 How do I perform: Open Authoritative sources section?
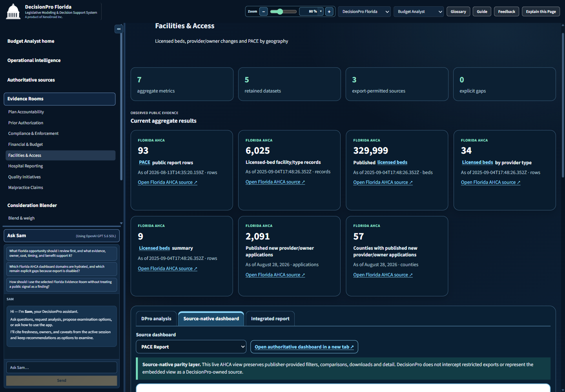[x=31, y=80]
